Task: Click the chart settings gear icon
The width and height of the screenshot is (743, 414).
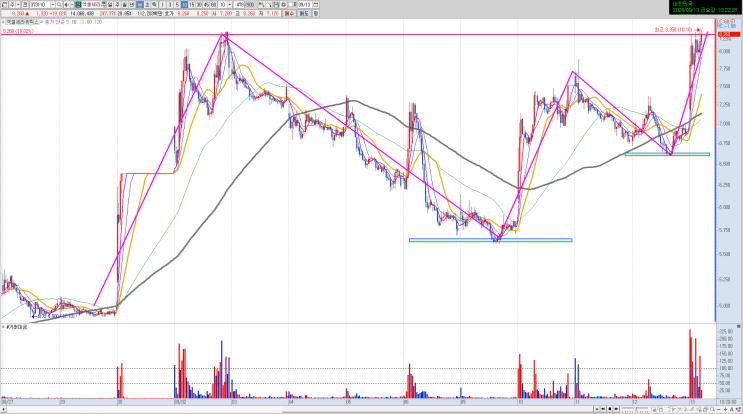Action: click(283, 4)
